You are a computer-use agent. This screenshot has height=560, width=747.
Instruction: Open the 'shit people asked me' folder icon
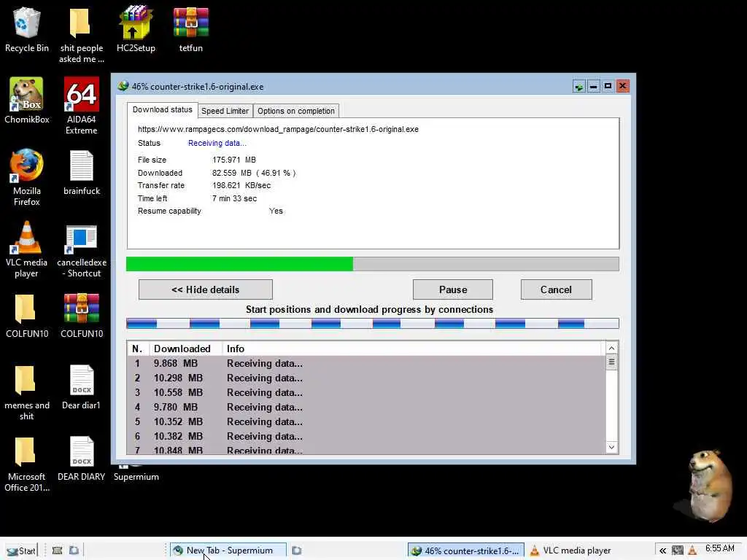point(81,35)
